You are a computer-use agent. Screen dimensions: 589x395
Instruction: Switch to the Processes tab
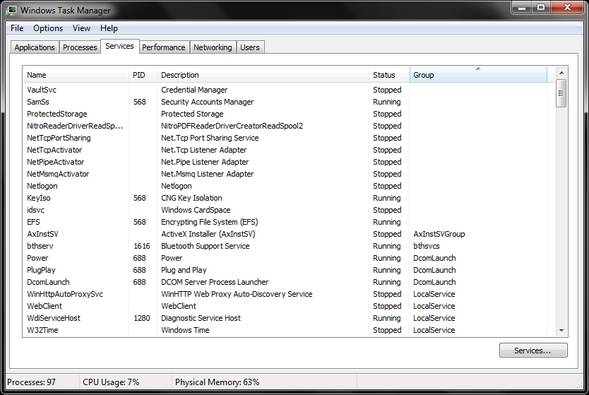(x=80, y=47)
